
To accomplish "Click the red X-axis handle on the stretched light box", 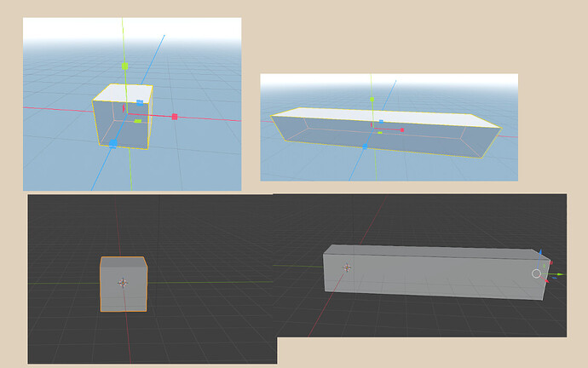I will coord(401,130).
